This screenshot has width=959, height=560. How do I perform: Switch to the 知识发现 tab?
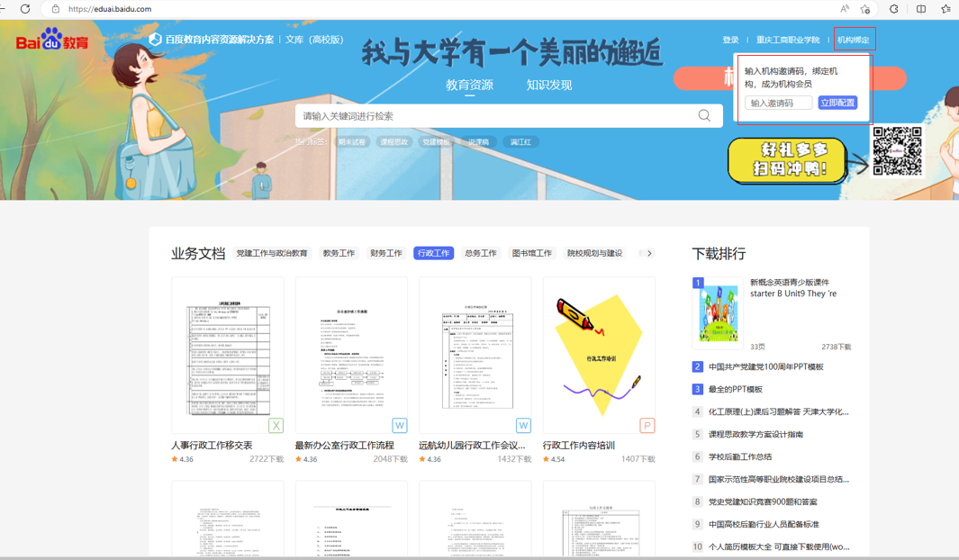pos(549,86)
